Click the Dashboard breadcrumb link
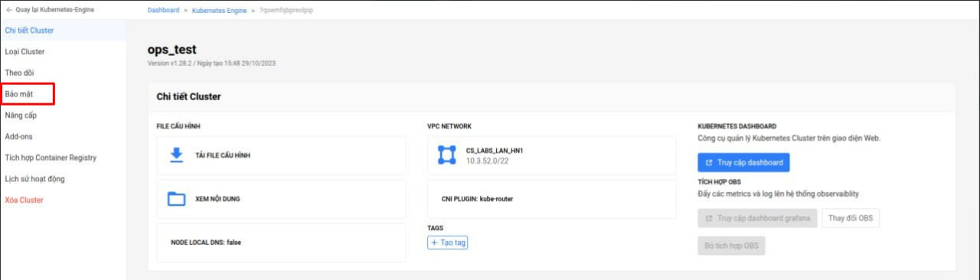The width and height of the screenshot is (980, 280). [x=163, y=10]
